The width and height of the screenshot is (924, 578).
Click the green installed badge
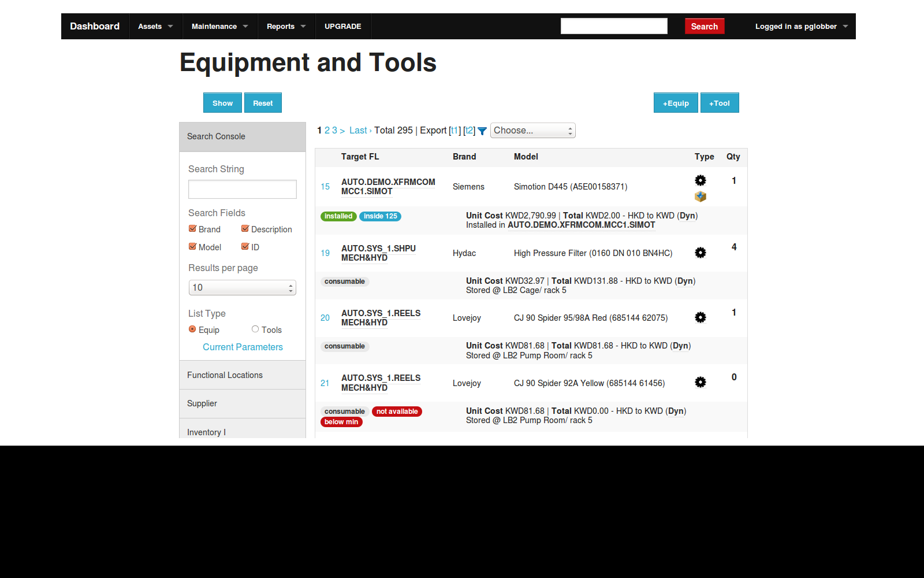(x=338, y=216)
